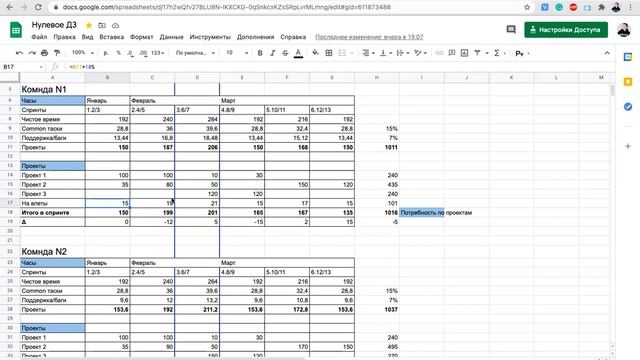Open the cell borders tool
The width and height of the screenshot is (640, 360).
click(329, 53)
